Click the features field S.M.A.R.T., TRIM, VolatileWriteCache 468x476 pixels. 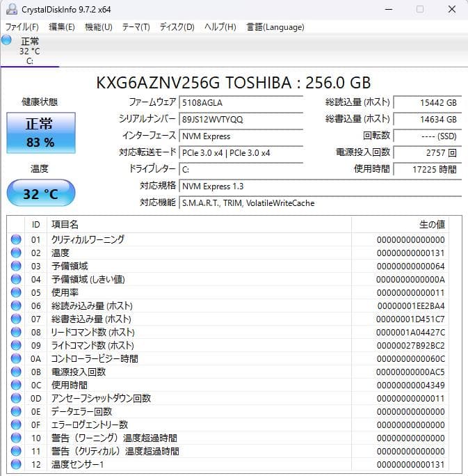(321, 203)
